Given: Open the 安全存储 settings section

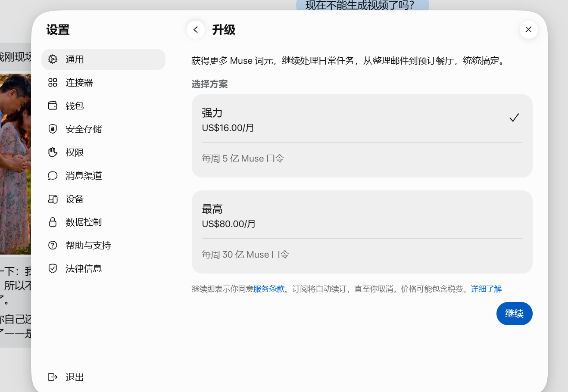Looking at the screenshot, I should pos(103,129).
